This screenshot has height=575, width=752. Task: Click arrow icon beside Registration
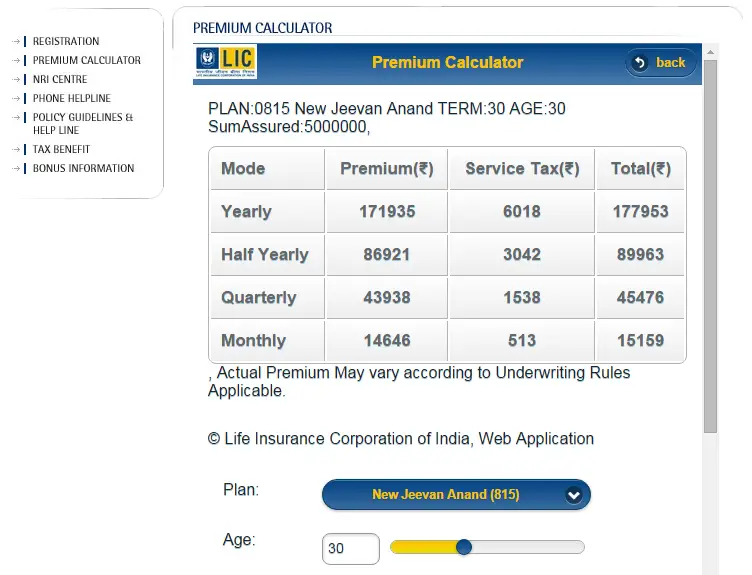[16, 41]
